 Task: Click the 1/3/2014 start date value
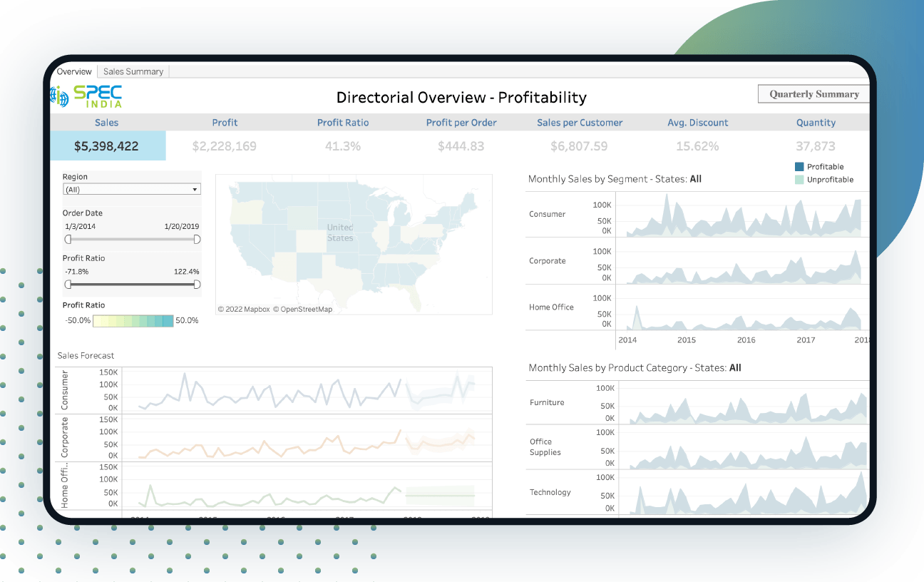pyautogui.click(x=80, y=226)
